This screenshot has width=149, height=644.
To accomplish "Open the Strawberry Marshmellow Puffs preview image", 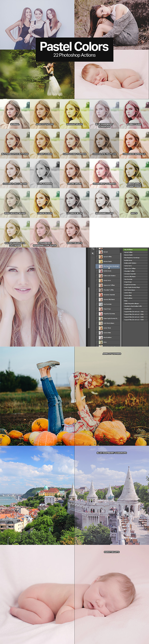I will 45,233.
